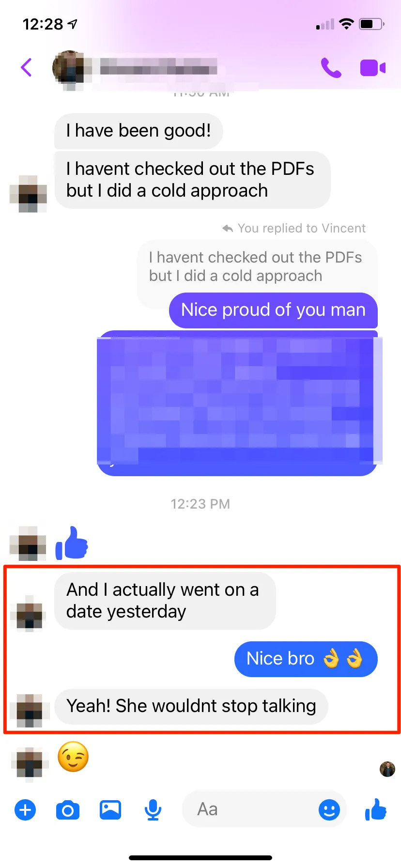Tap the blurred contact name in header
This screenshot has width=401, height=868.
pos(158,67)
